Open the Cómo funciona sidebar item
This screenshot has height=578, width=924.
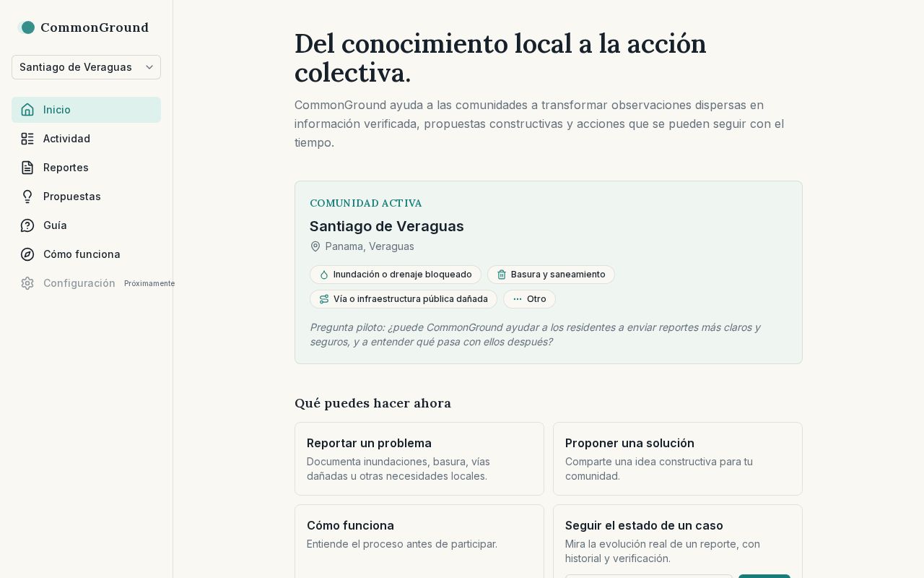coord(86,254)
